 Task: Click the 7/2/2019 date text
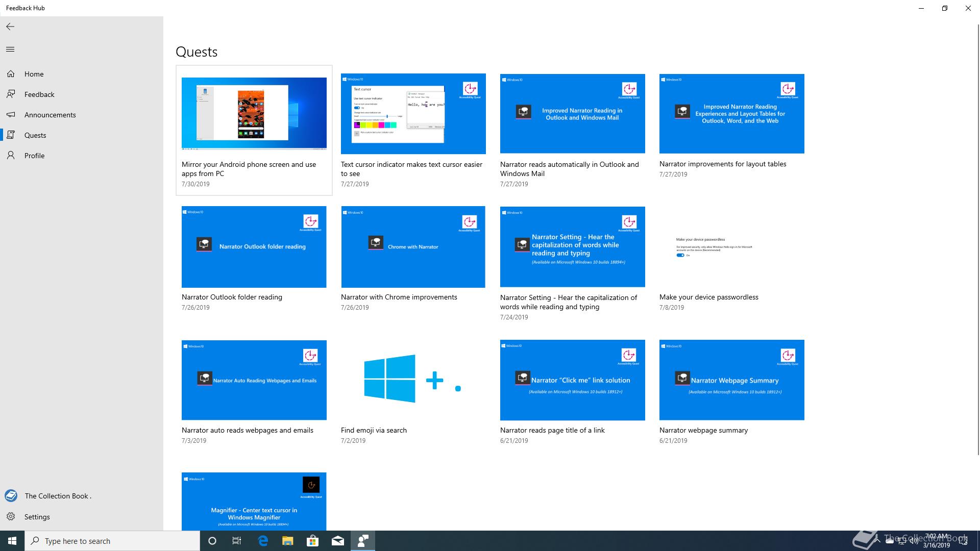coord(353,440)
